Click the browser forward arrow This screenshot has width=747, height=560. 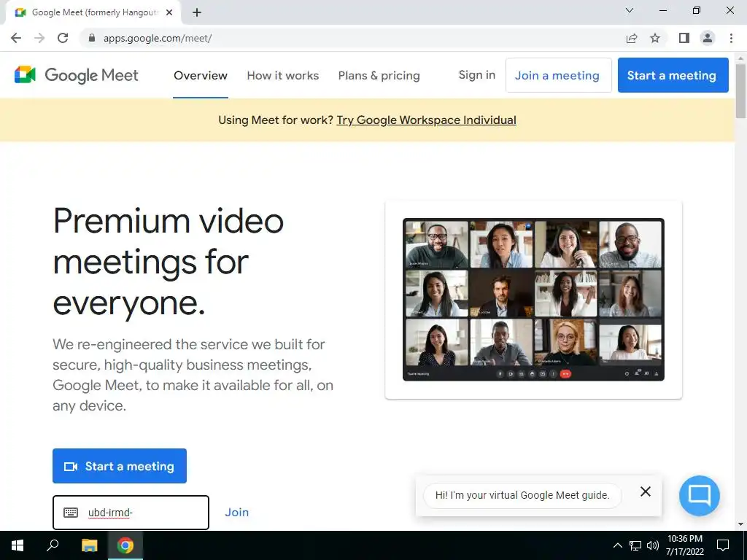point(39,38)
